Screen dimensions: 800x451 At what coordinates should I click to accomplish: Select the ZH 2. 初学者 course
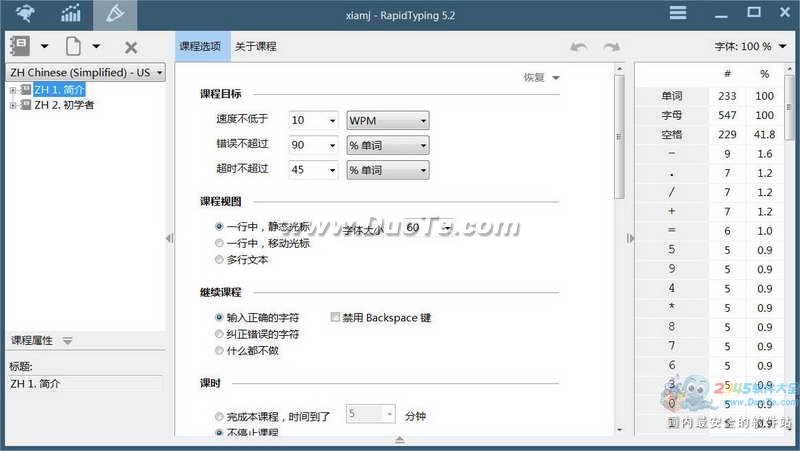coord(64,105)
